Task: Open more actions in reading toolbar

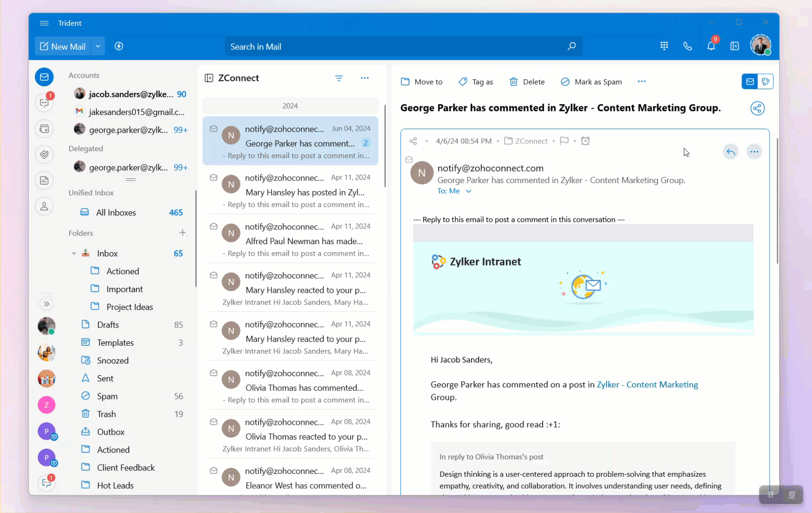Action: pos(641,82)
